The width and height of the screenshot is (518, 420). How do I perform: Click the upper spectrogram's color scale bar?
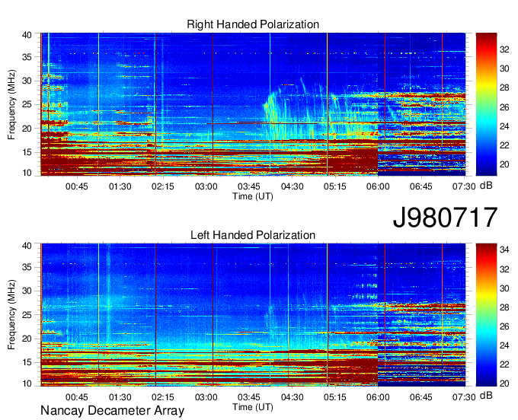tap(486, 104)
